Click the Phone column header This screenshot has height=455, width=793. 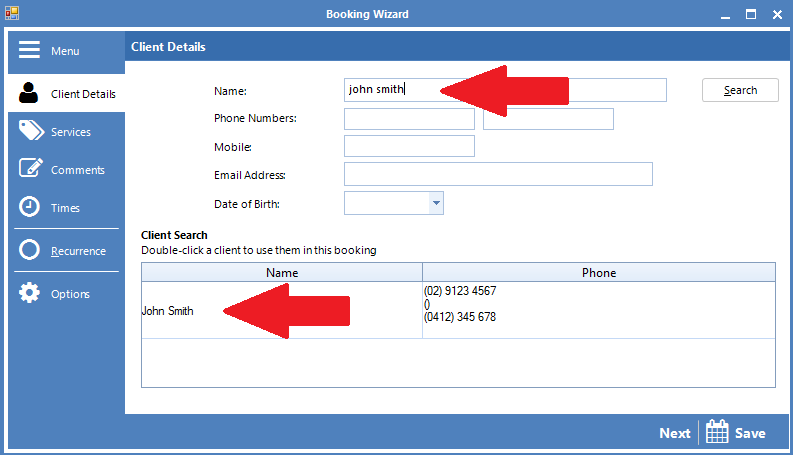coord(598,272)
